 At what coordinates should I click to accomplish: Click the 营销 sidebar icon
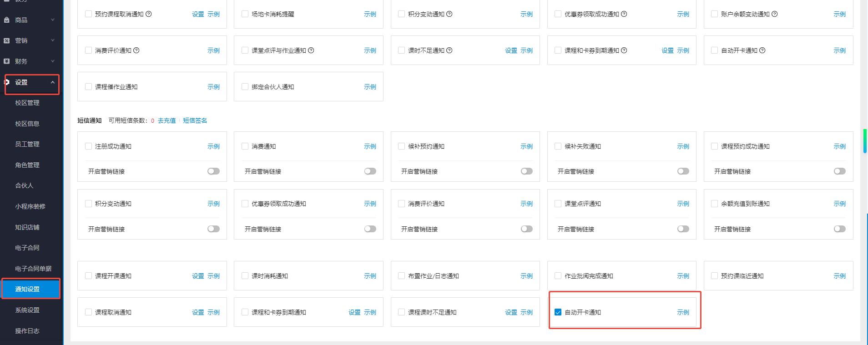point(6,40)
